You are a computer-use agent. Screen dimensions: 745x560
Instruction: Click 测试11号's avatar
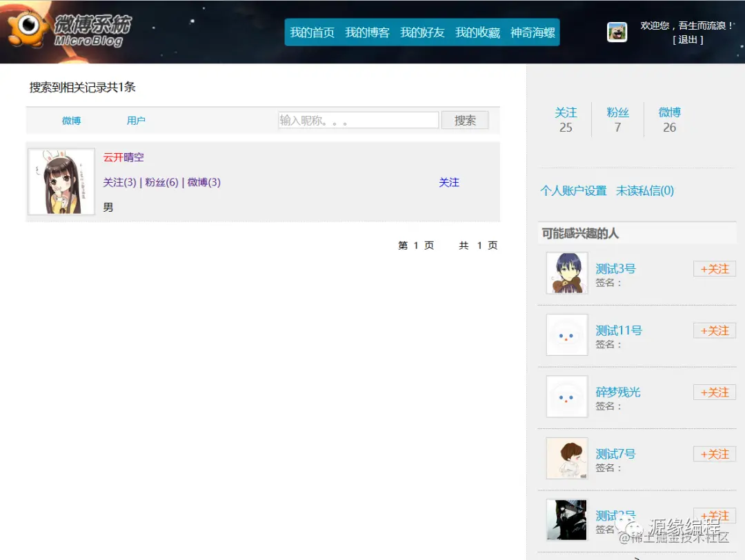point(567,335)
